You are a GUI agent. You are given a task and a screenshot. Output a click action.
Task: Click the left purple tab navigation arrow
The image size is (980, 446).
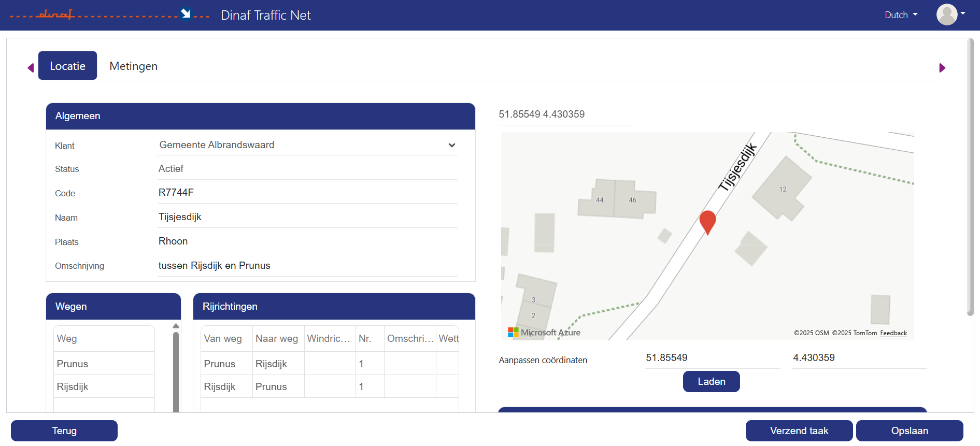(31, 68)
